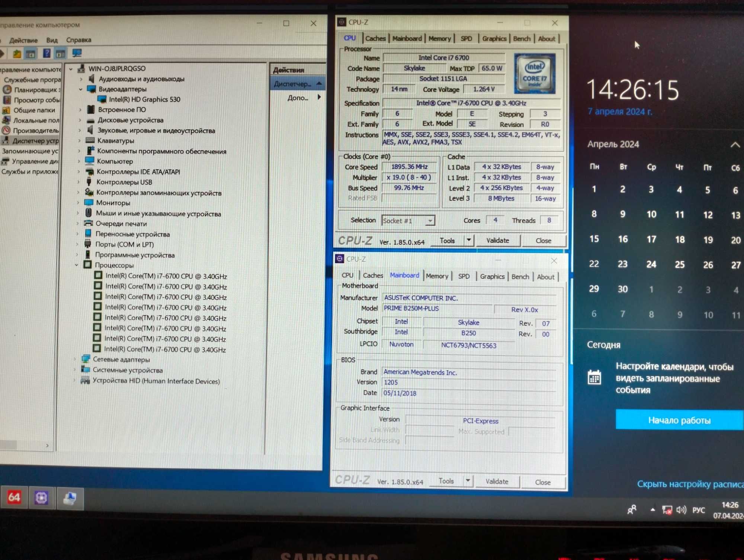Click the CPU-Z taskbar icon
Screen dimensions: 744x560
[x=41, y=497]
